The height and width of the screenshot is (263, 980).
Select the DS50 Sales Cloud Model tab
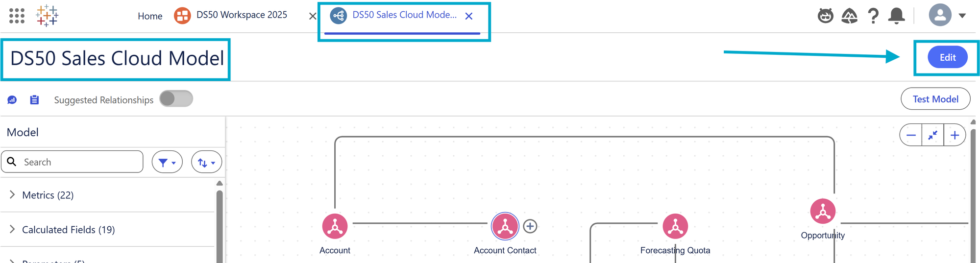point(404,15)
